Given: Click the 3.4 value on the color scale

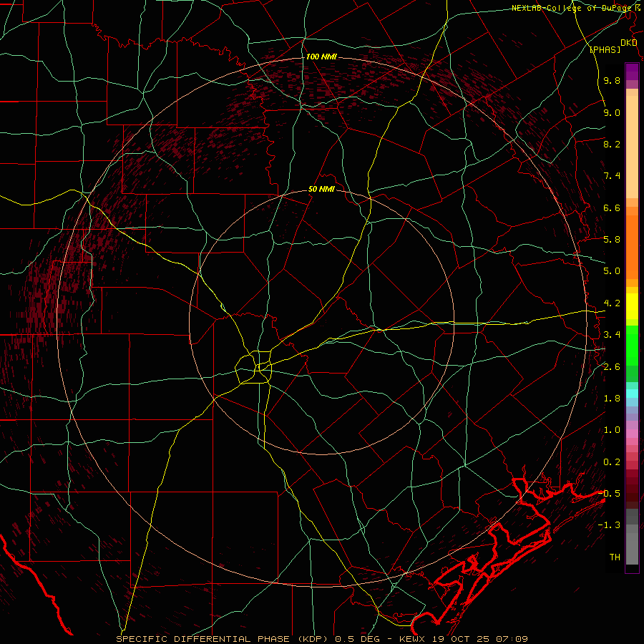Looking at the screenshot, I should click(x=612, y=335).
